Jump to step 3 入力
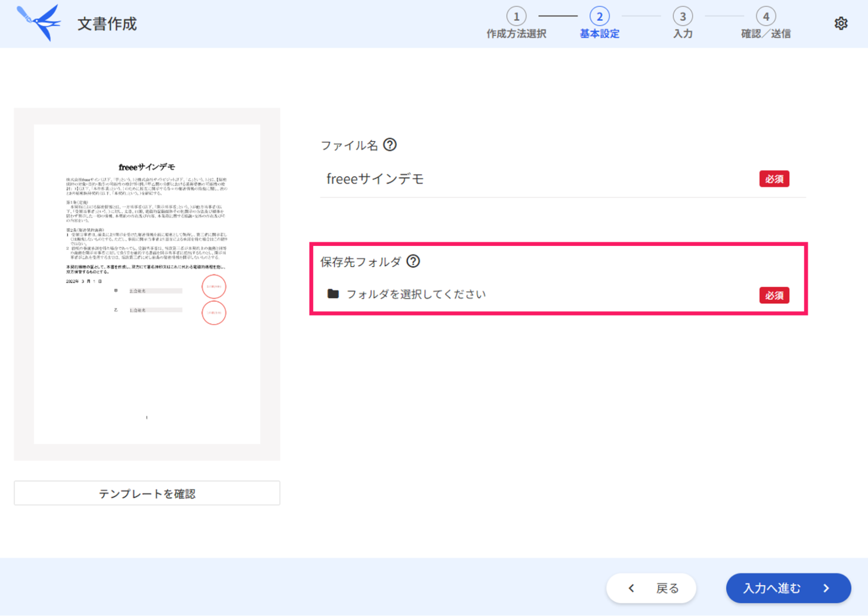This screenshot has height=616, width=868. coord(683,23)
